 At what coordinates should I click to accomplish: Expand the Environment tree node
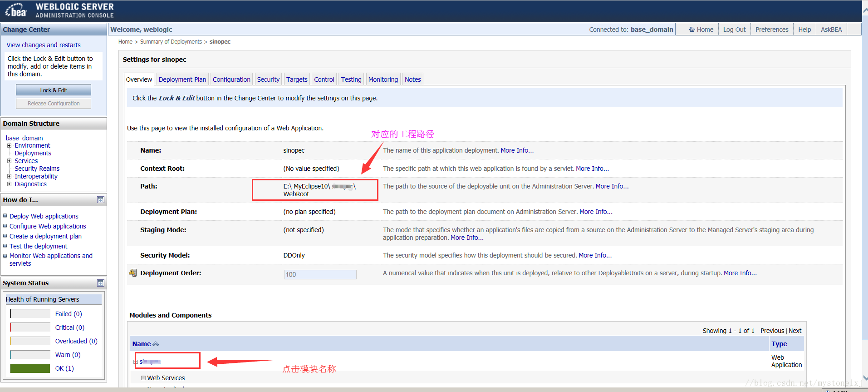[9, 145]
